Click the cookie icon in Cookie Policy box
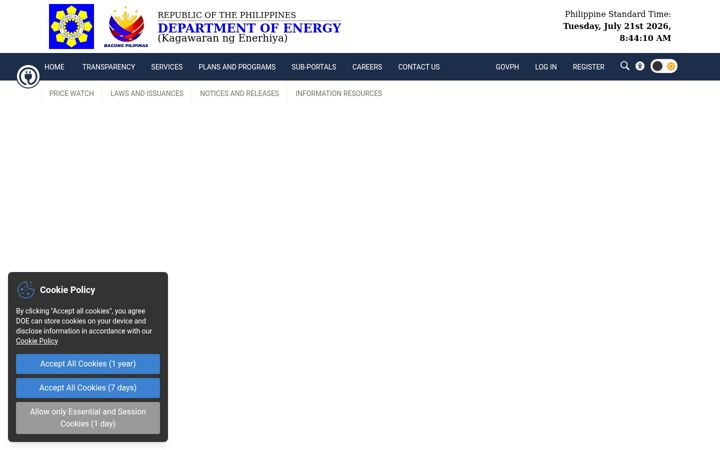720x450 pixels. point(26,290)
